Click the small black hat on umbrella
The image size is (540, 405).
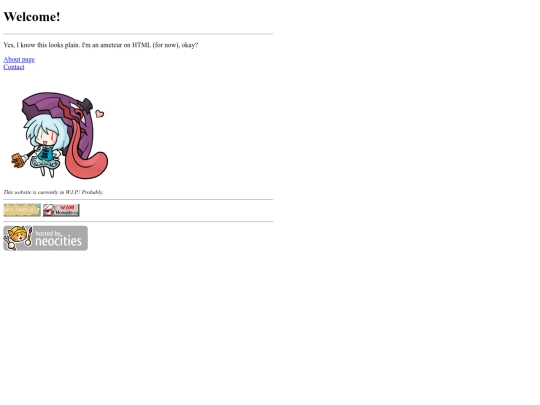87,104
